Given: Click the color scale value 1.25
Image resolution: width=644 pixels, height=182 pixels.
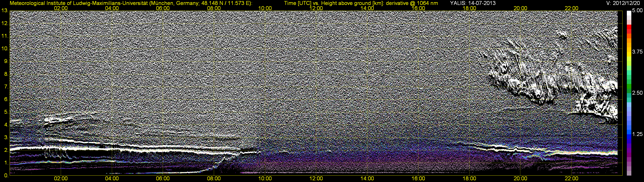Looking at the screenshot, I should pos(637,134).
